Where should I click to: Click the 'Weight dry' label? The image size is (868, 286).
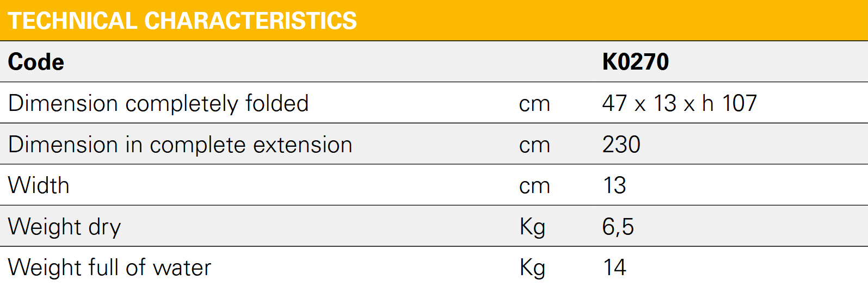[64, 227]
